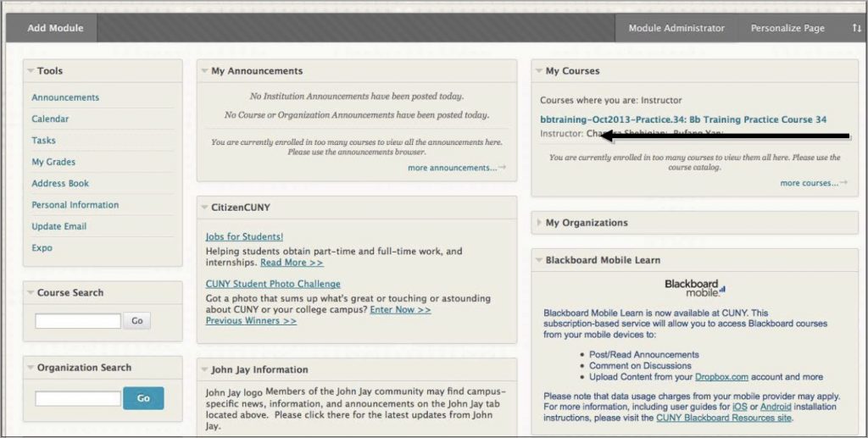Viewport: 868px width, 438px height.
Task: Collapse the CitizenCUNY module
Action: (x=205, y=208)
